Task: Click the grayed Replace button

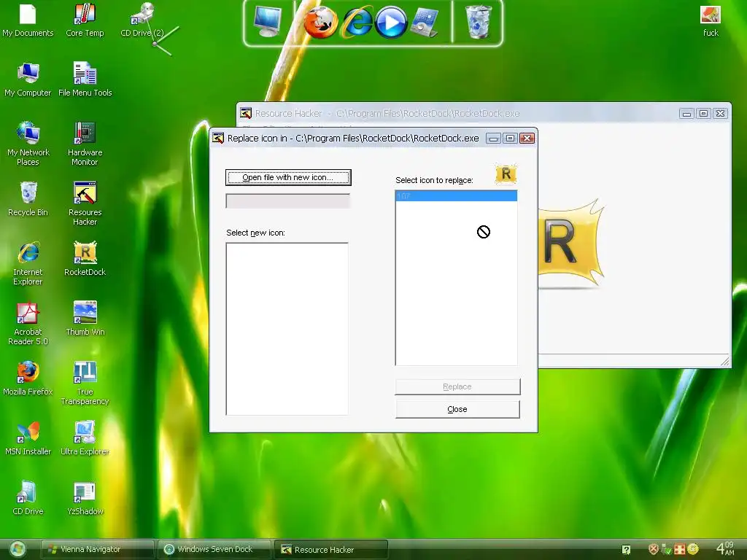Action: 457,386
